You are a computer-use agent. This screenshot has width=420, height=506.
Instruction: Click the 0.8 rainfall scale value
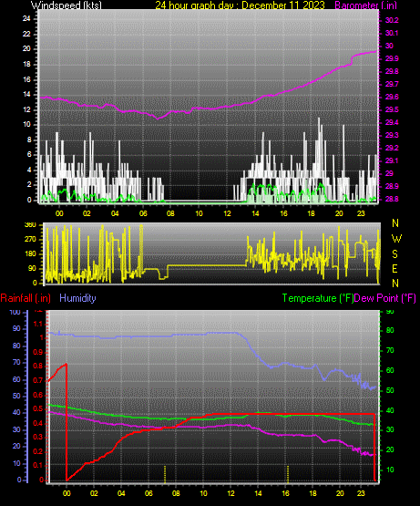click(38, 366)
